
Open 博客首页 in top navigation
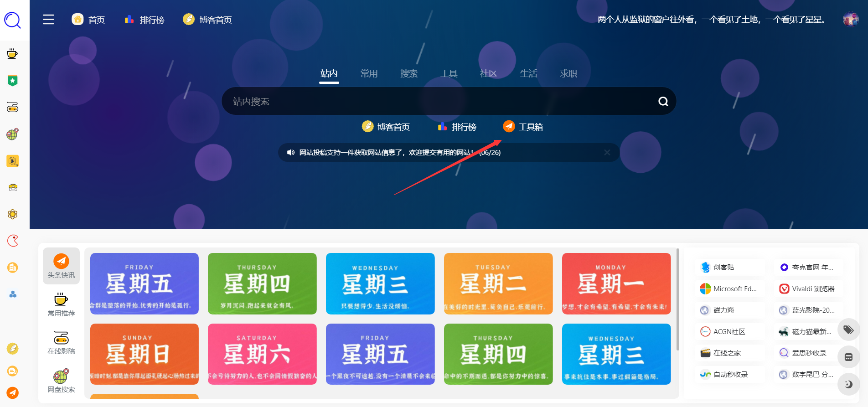[x=207, y=20]
